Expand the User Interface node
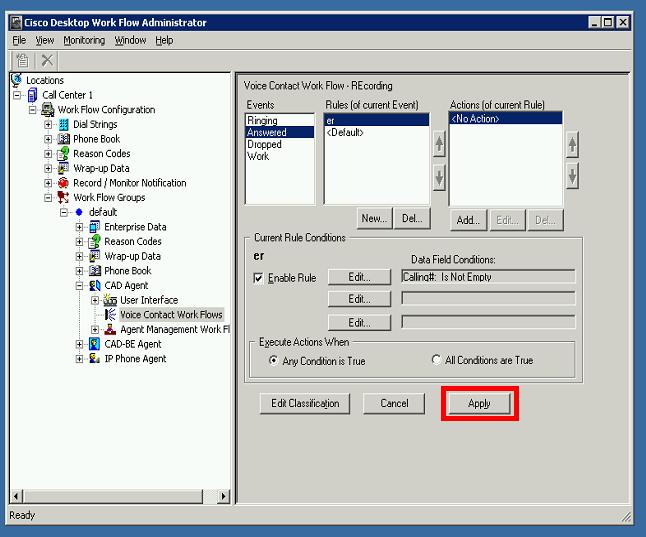This screenshot has width=646, height=537. click(95, 300)
